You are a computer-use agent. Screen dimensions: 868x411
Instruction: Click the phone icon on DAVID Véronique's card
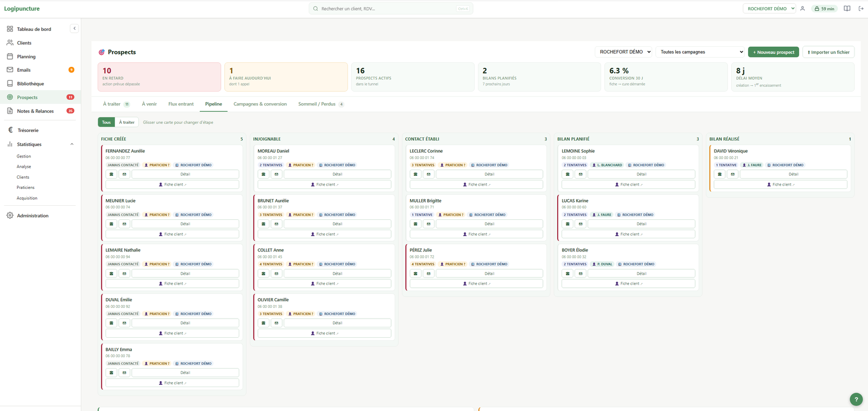[x=719, y=174]
